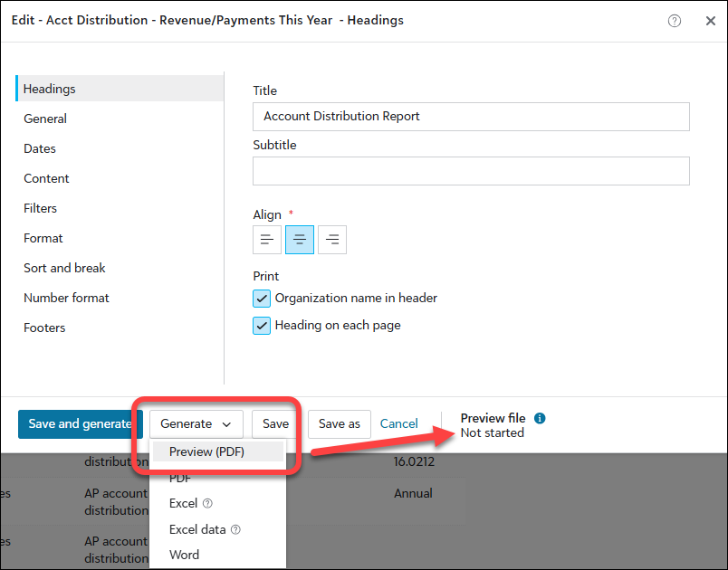
Task: Uncheck Organization name in header
Action: pos(262,299)
